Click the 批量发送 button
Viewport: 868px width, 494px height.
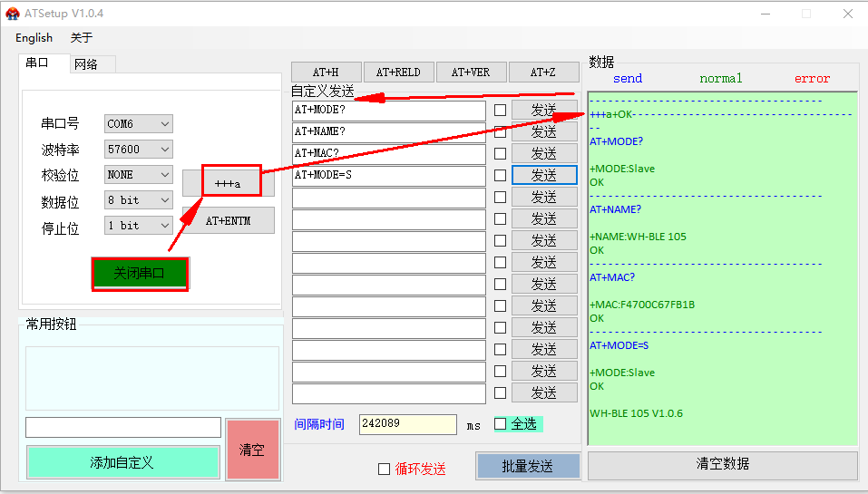(527, 466)
